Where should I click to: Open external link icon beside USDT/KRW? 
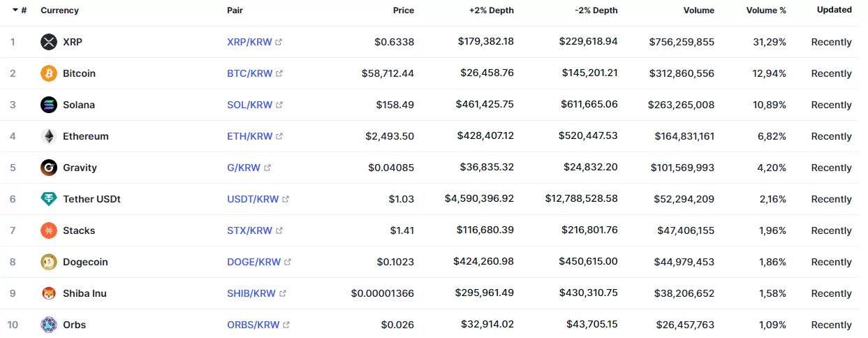(286, 200)
